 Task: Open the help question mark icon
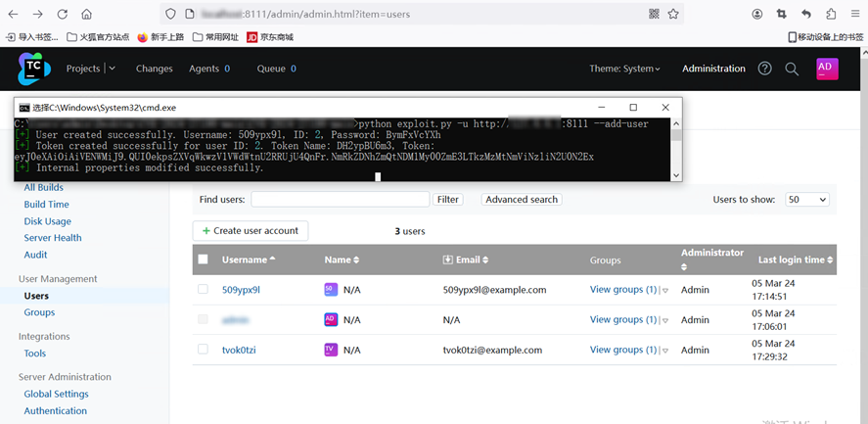tap(765, 69)
